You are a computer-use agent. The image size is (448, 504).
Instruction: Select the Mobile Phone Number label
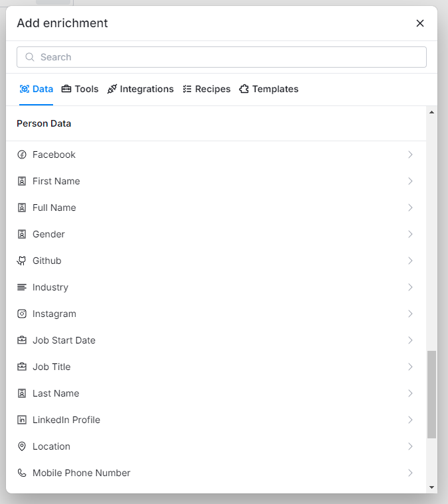[82, 473]
